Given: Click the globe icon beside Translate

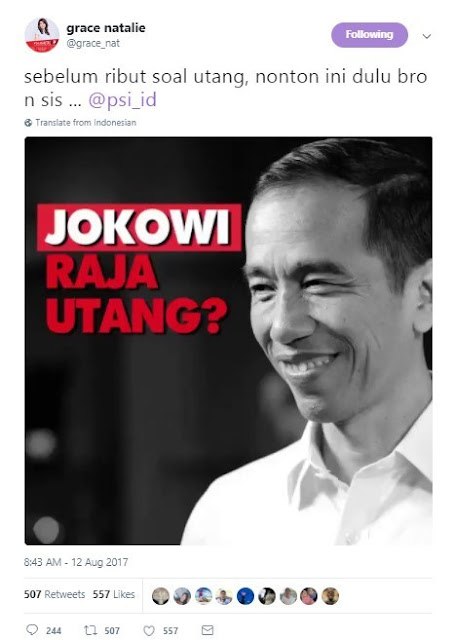Looking at the screenshot, I should pos(28,122).
